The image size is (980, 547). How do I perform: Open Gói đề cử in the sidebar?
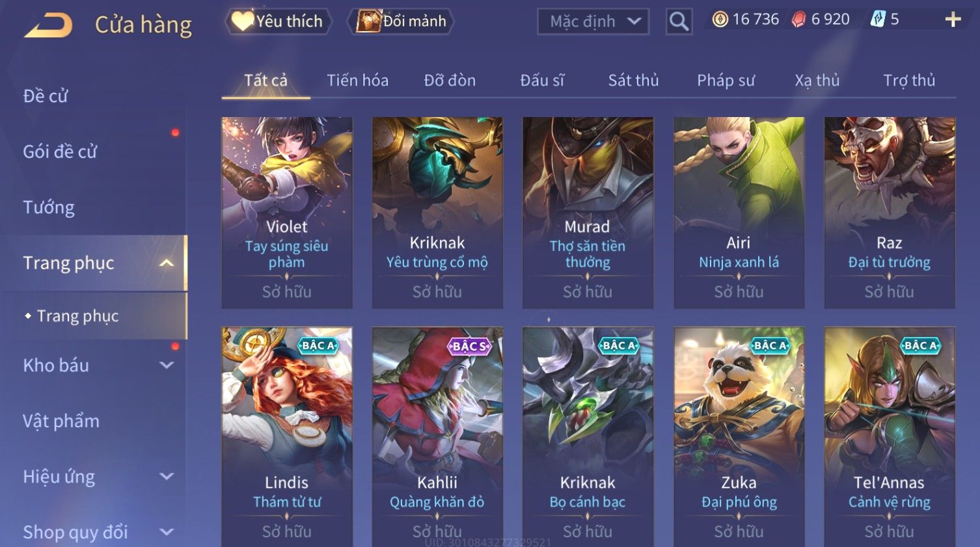[60, 152]
